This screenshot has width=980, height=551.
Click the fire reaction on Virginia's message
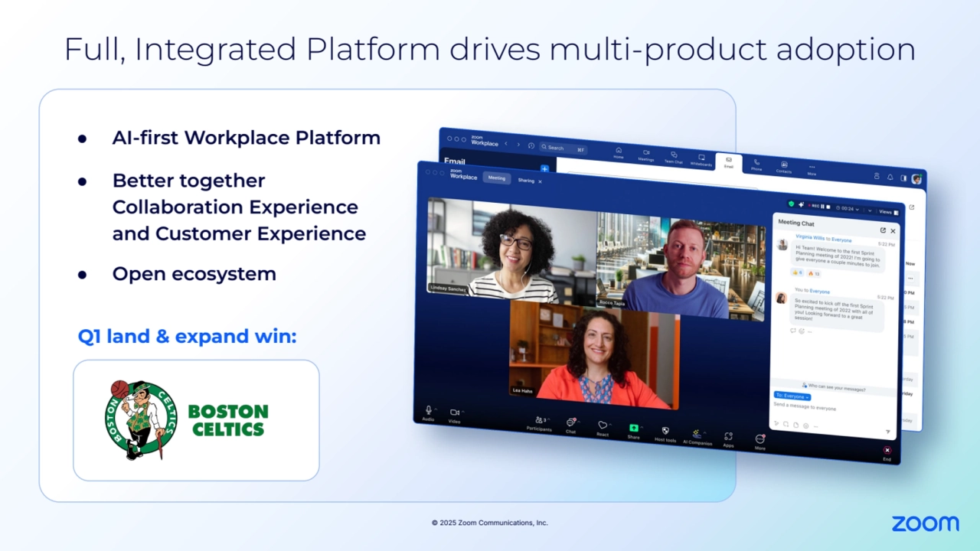[813, 274]
